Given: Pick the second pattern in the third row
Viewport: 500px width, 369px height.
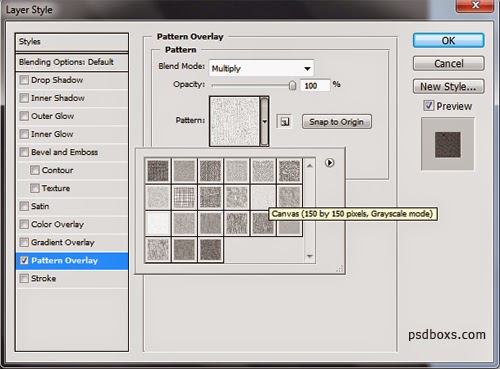Looking at the screenshot, I should tap(184, 223).
